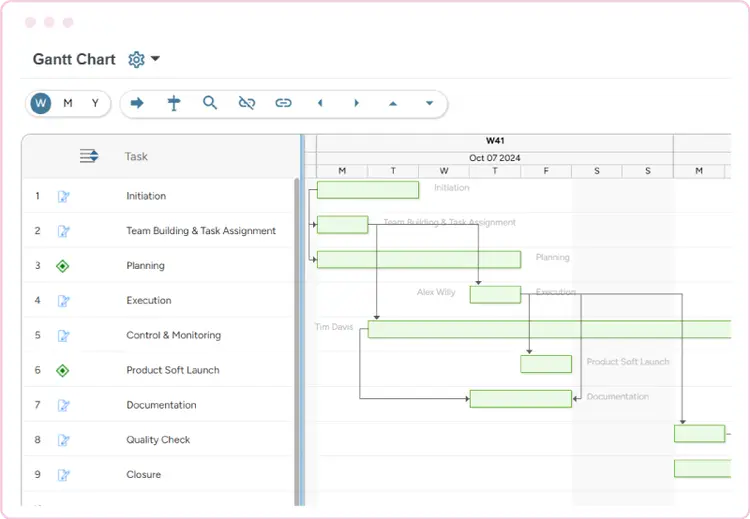This screenshot has width=750, height=519.
Task: Switch to Year view with Y
Action: click(95, 103)
